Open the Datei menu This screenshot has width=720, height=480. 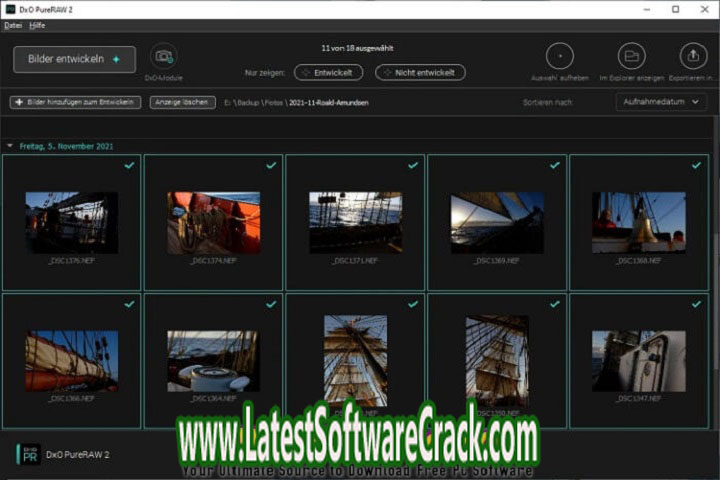(13, 25)
